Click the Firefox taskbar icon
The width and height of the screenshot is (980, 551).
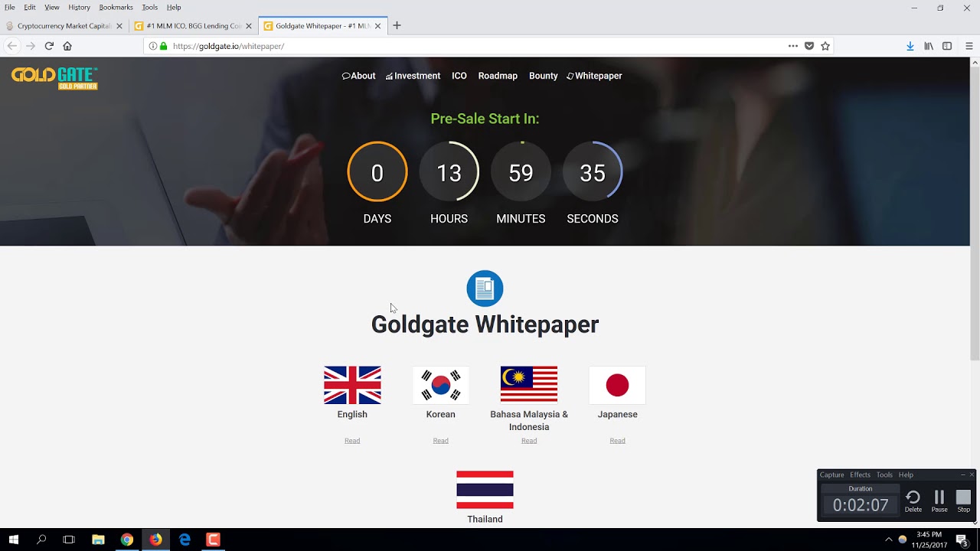pyautogui.click(x=155, y=540)
